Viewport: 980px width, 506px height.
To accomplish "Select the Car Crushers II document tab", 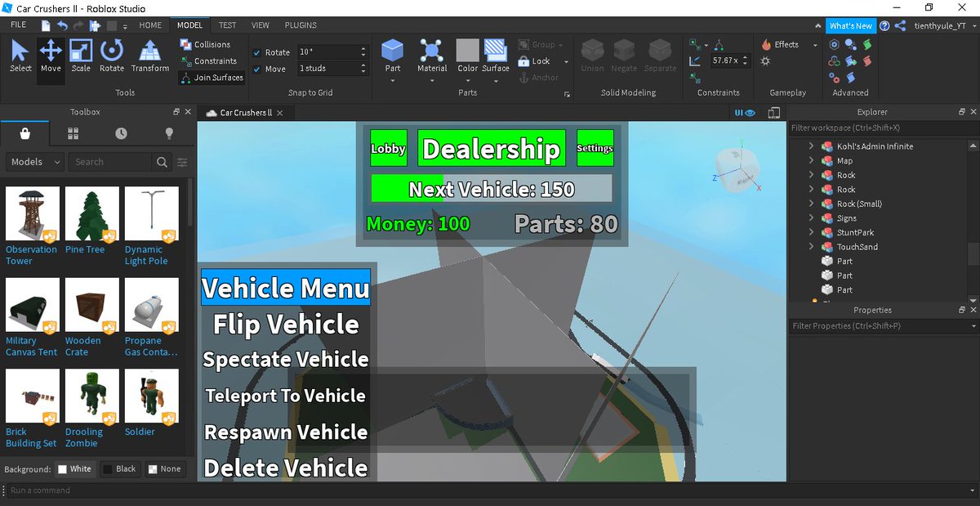I will (x=245, y=113).
